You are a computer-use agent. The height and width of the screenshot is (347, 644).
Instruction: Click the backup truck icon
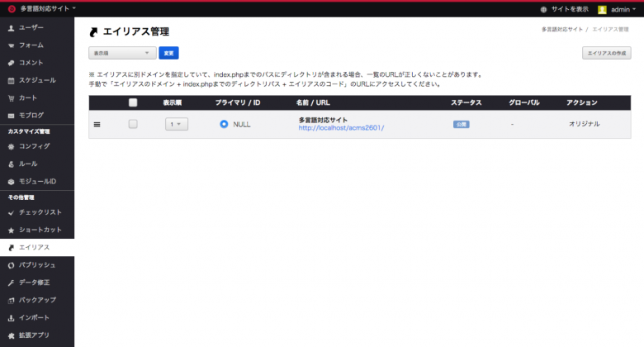tap(12, 300)
